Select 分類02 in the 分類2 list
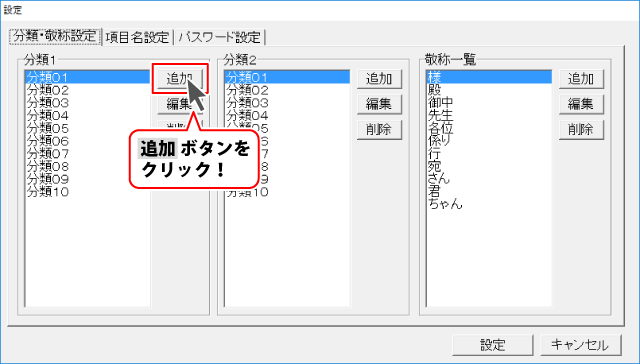 [287, 90]
